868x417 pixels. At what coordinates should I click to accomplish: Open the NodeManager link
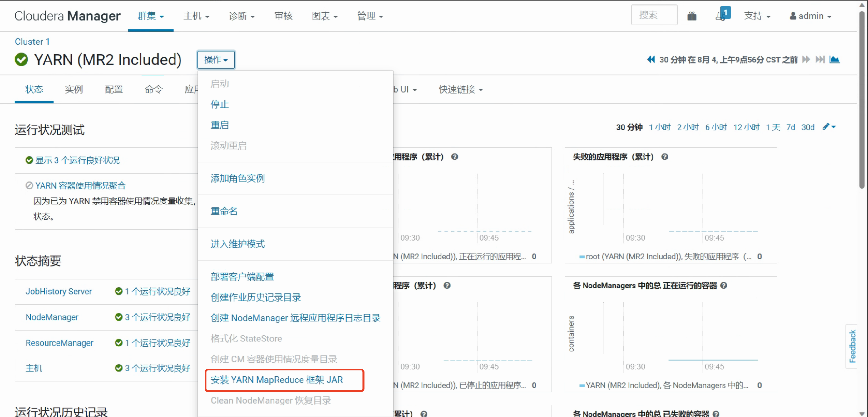(x=52, y=317)
